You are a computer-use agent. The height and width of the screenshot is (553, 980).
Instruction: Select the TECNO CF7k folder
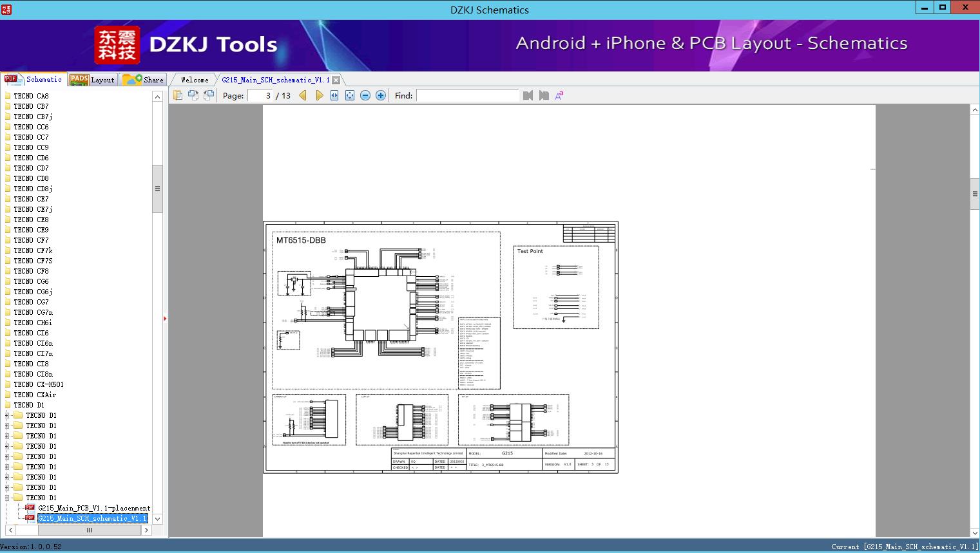(33, 250)
